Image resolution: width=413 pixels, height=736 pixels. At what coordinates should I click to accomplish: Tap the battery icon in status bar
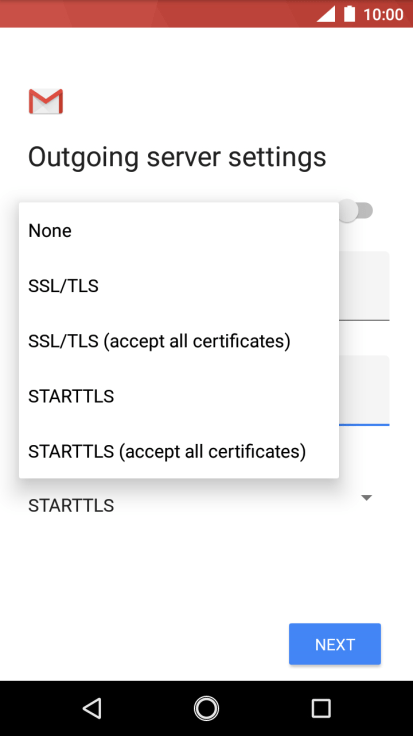click(350, 14)
